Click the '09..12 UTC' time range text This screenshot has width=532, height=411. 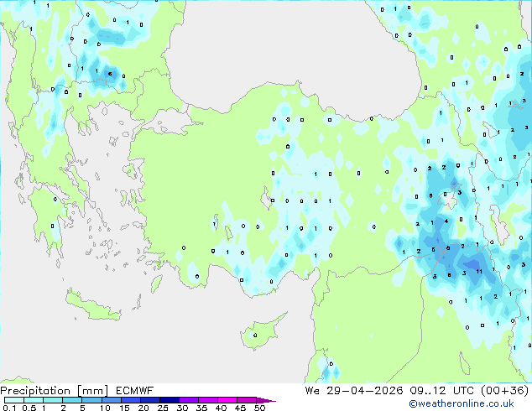[x=441, y=391]
